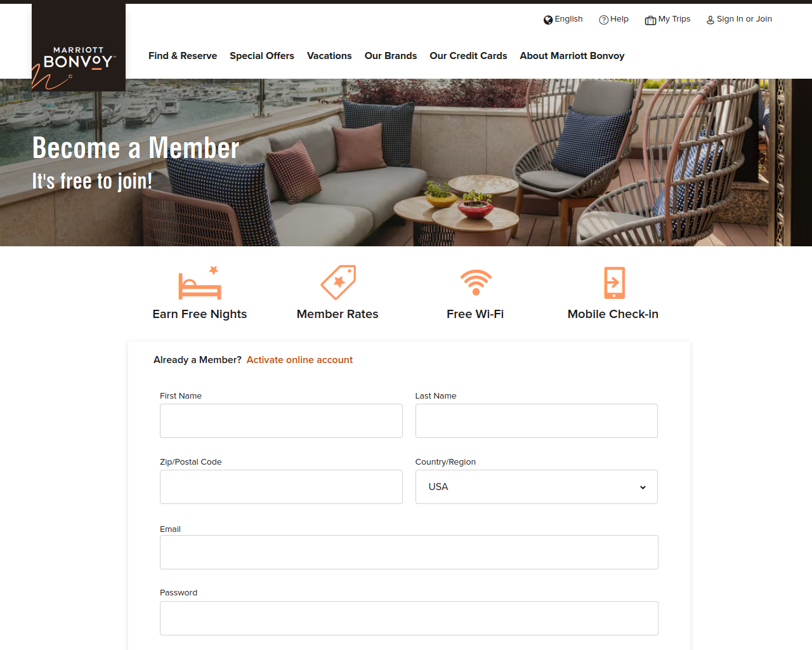Open the Country/Region dropdown showing USA
The width and height of the screenshot is (812, 650).
pos(536,487)
